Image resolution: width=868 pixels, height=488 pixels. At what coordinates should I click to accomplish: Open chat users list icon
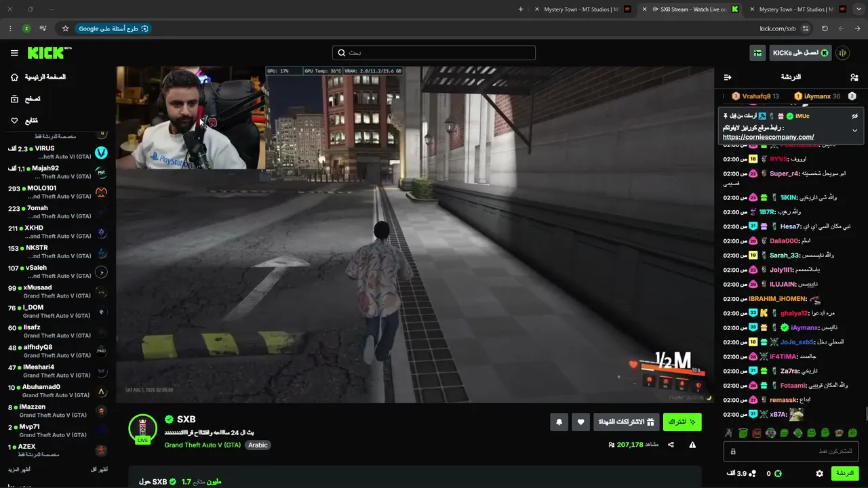[854, 77]
